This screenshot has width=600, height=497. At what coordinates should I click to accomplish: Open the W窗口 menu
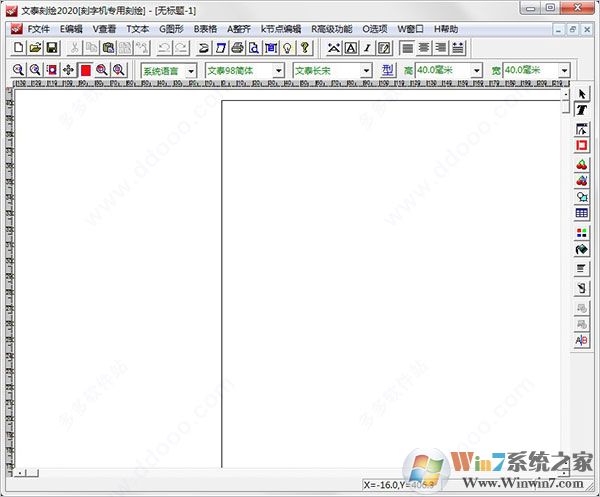411,29
